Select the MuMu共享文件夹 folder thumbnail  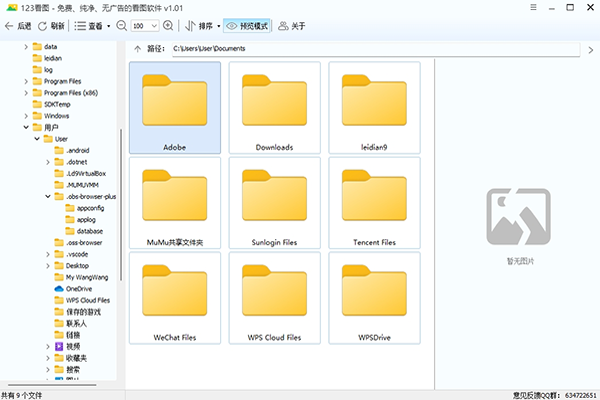click(175, 203)
